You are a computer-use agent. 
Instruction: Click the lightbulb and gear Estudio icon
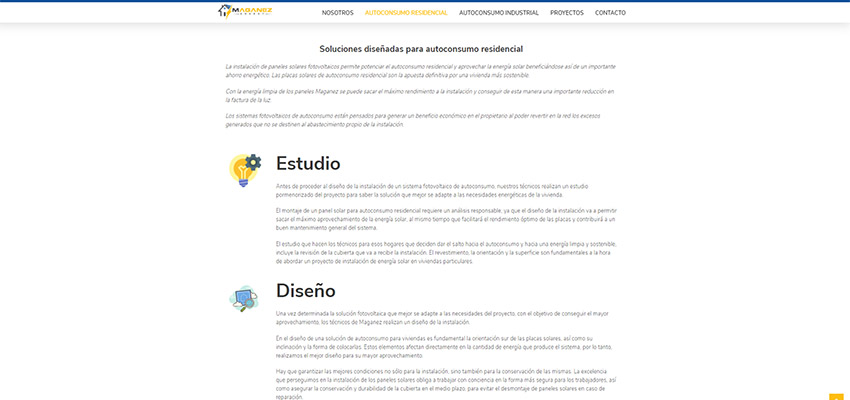245,169
